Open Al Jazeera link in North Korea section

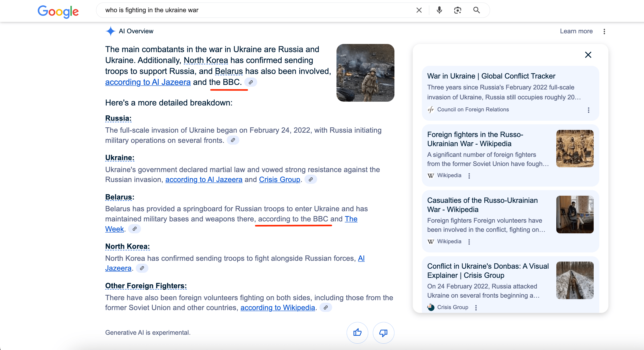tap(361, 258)
